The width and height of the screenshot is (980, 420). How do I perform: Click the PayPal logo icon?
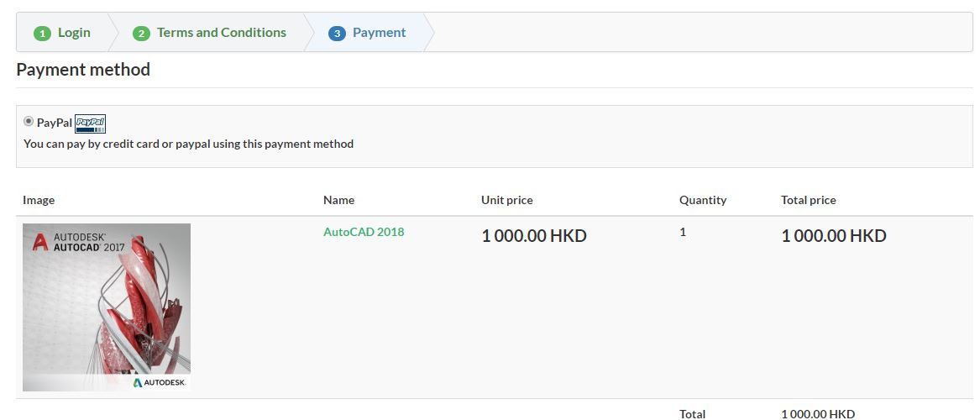pyautogui.click(x=90, y=123)
